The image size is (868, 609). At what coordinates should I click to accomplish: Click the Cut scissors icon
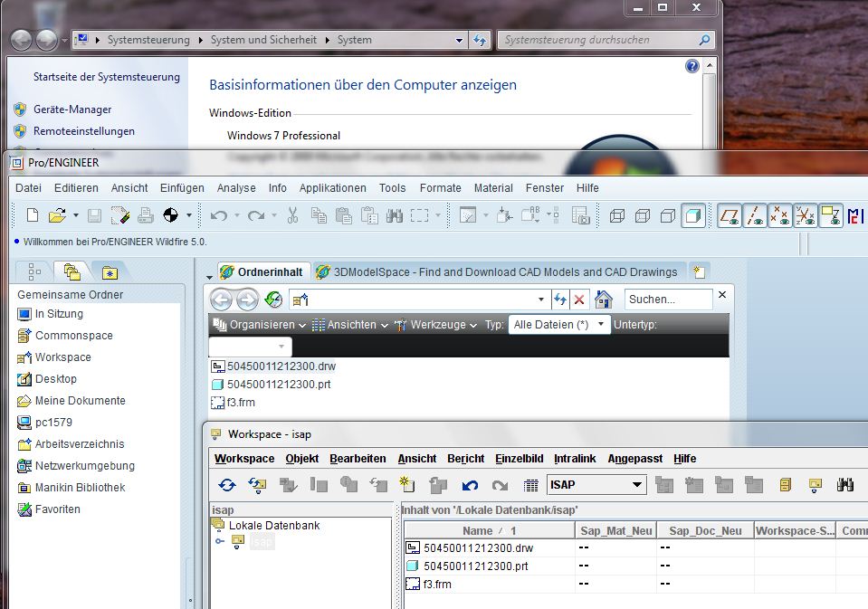(293, 215)
